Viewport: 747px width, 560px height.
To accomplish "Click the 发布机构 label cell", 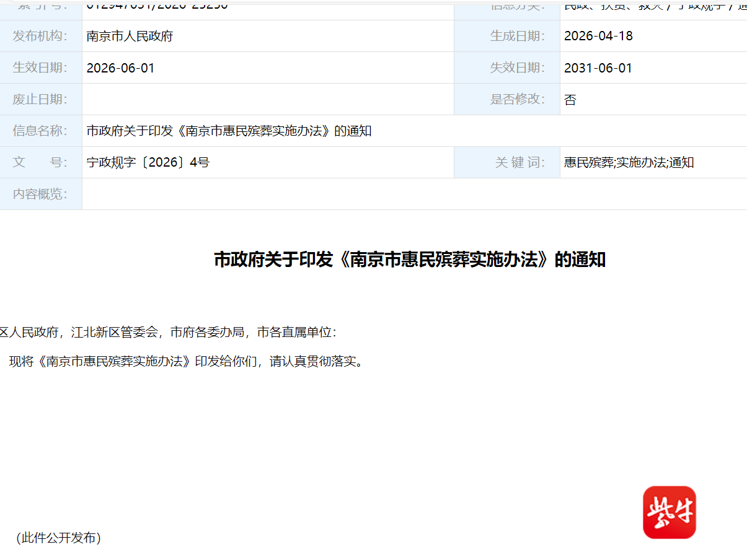I will pos(40,36).
